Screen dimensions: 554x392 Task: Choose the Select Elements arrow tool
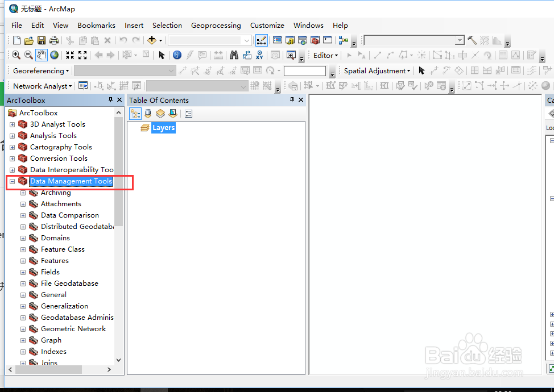click(x=162, y=55)
